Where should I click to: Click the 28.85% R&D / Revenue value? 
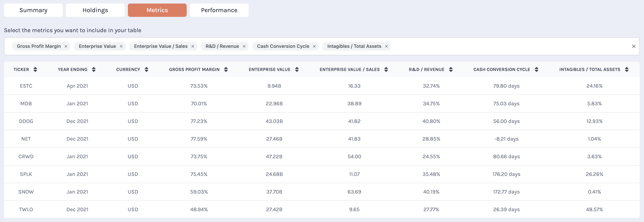(x=431, y=139)
